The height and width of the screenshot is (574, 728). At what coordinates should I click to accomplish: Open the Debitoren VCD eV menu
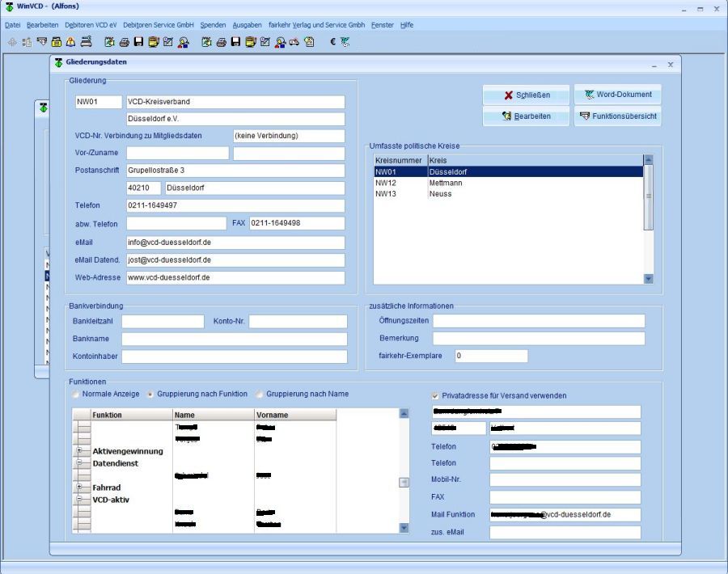point(91,25)
